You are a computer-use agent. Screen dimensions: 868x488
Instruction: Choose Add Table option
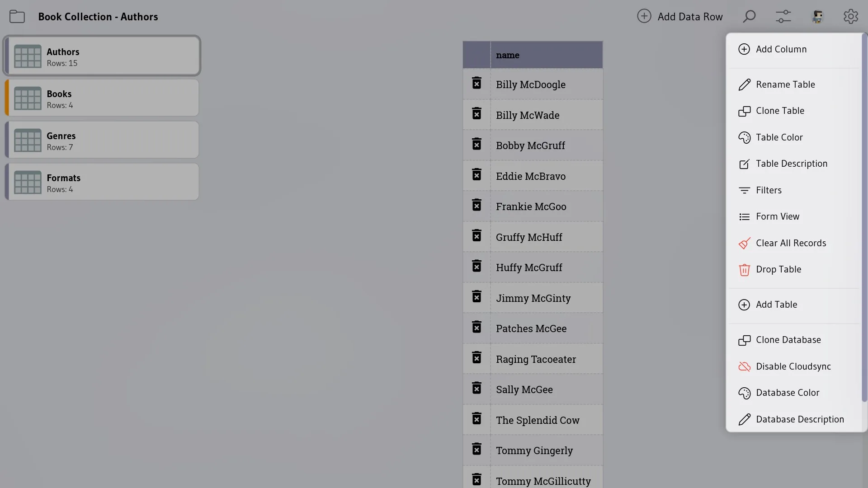click(x=794, y=305)
